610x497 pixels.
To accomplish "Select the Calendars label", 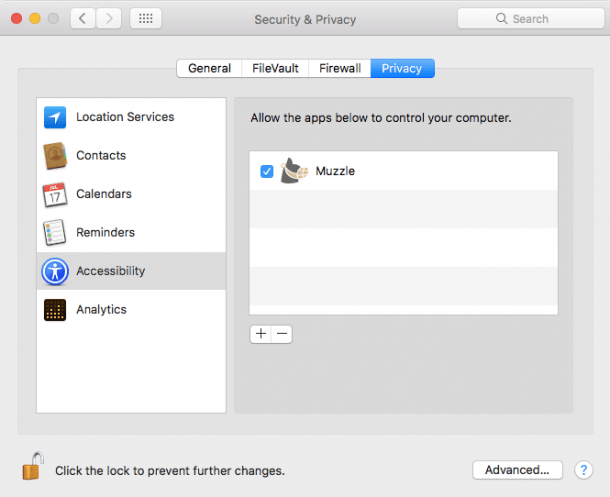I will click(x=104, y=194).
